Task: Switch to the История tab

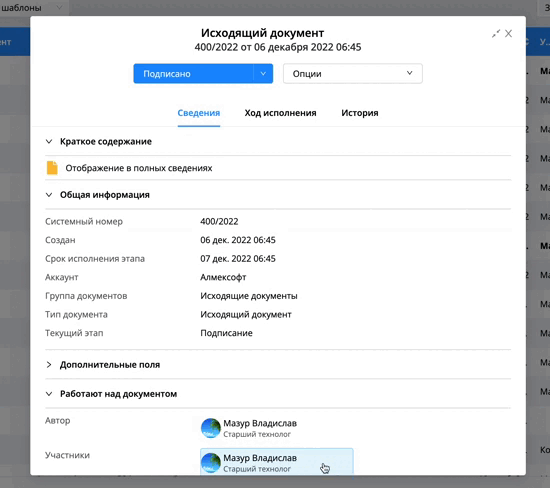Action: coord(360,113)
